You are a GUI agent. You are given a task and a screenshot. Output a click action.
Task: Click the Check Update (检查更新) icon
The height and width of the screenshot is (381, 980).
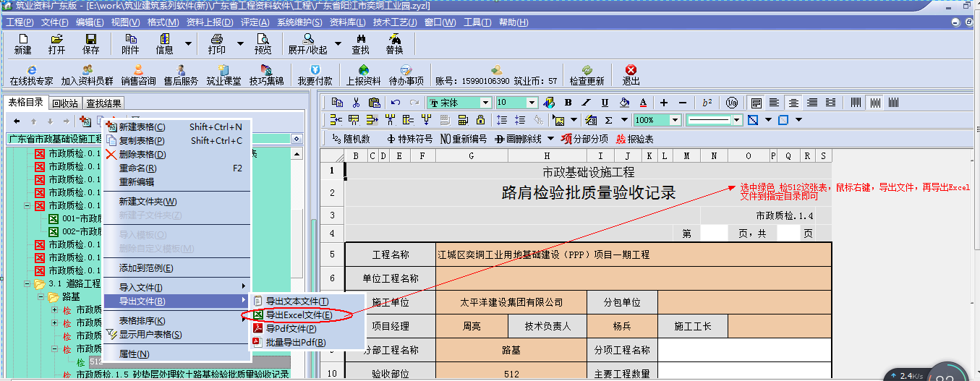[587, 74]
